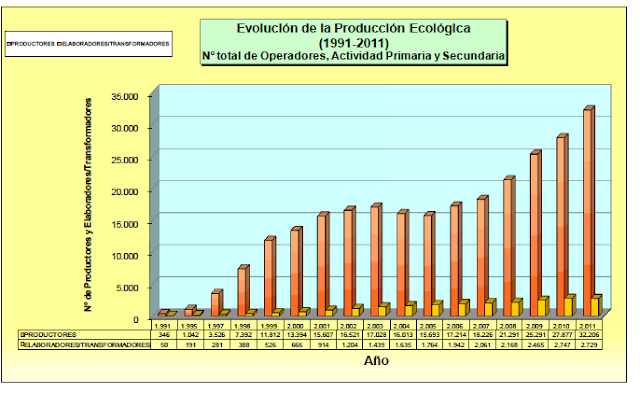Select the orange Productores bar for 2.010
The width and height of the screenshot is (640, 393).
562,225
